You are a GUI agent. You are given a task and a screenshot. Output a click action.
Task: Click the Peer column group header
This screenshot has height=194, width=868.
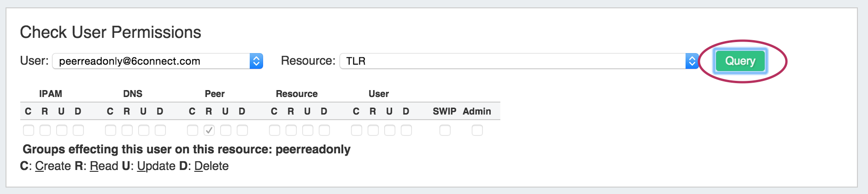[x=215, y=94]
